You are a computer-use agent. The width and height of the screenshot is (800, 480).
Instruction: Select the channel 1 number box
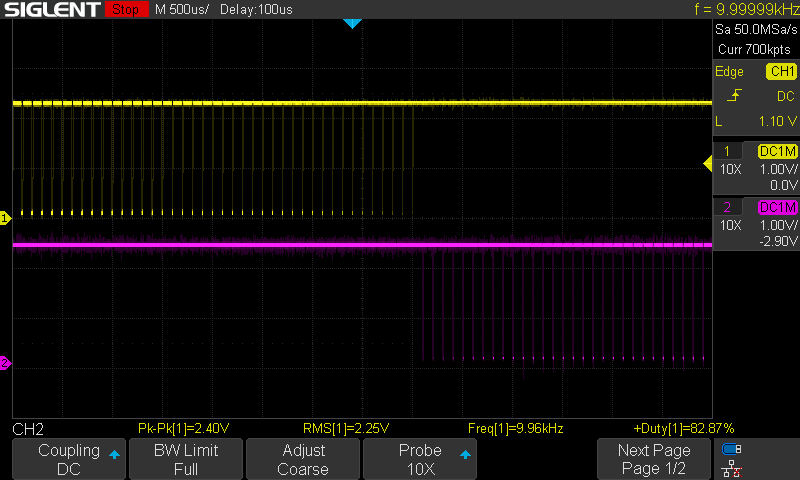(x=727, y=151)
